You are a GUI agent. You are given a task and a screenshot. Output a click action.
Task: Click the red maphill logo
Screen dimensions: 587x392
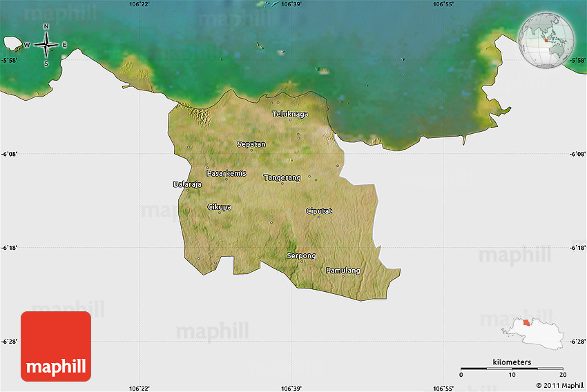56,346
